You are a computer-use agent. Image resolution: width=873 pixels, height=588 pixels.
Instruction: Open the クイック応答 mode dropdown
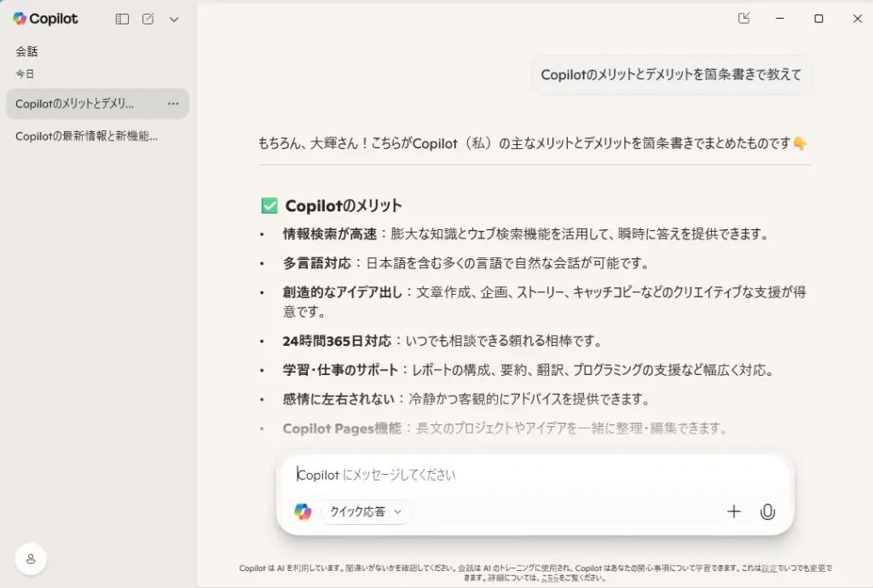(366, 512)
